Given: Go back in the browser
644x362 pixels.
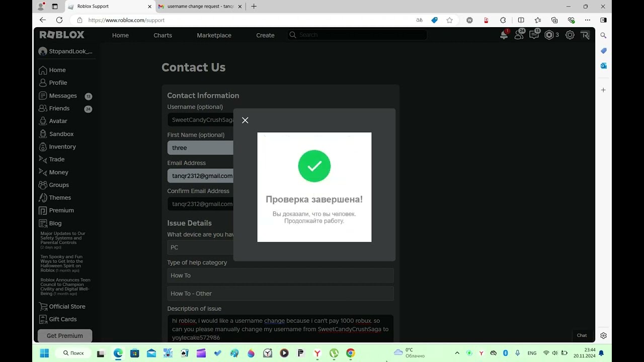Looking at the screenshot, I should (43, 20).
